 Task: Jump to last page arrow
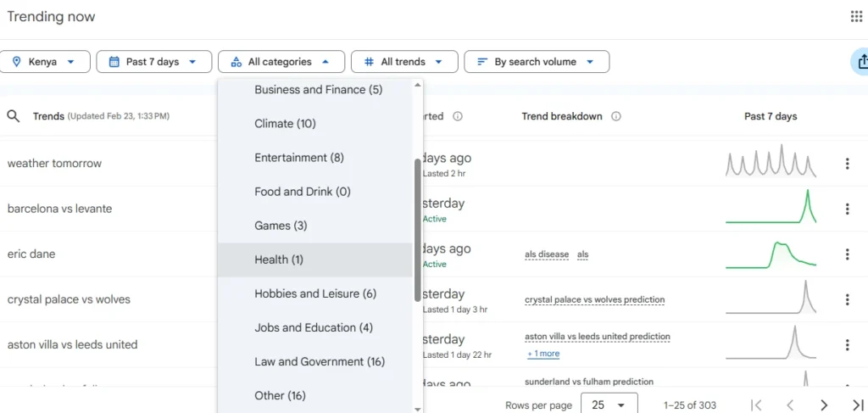(858, 405)
